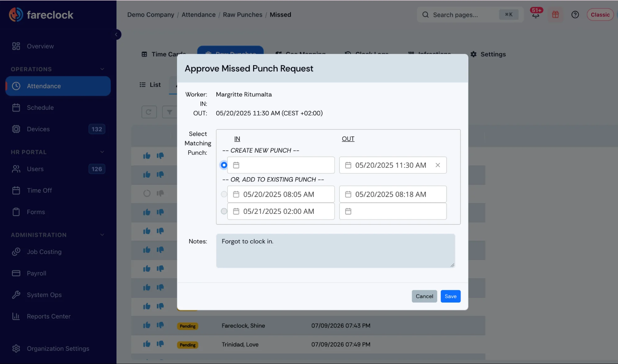Screen dimensions: 618x364
Task: Open Payroll in the sidebar
Action: click(58, 273)
